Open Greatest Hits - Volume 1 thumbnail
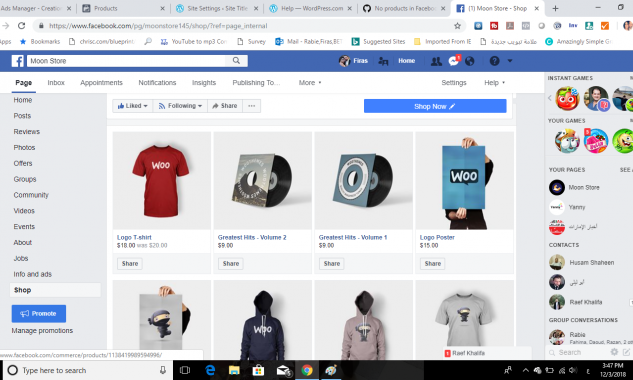This screenshot has width=633, height=380. pyautogui.click(x=363, y=181)
